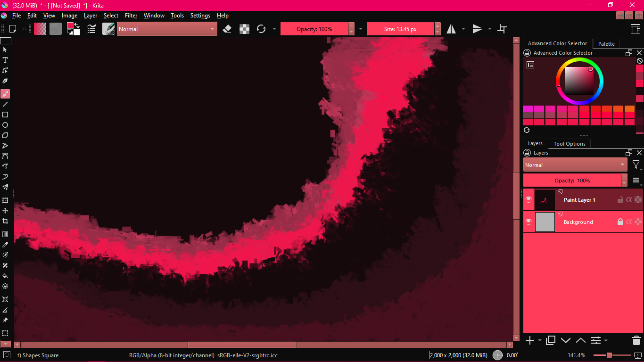644x362 pixels.
Task: Expand the layer blending mode dropdown
Action: [575, 165]
